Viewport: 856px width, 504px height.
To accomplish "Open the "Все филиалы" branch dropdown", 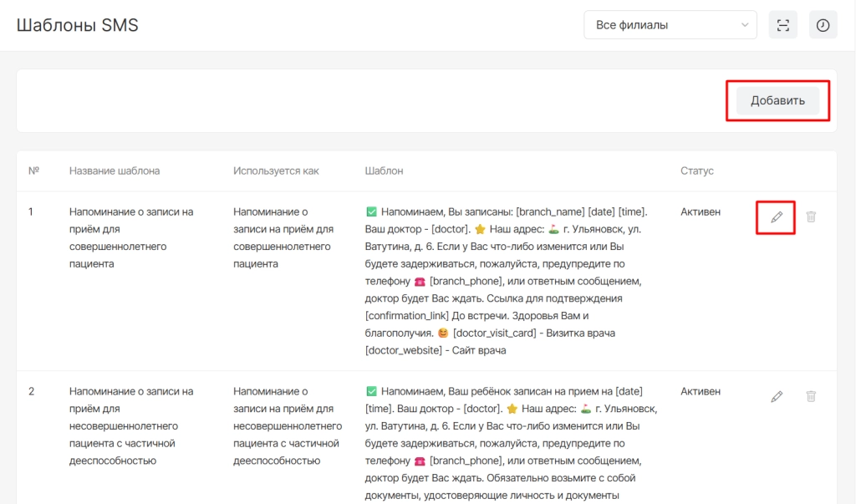I will point(670,25).
